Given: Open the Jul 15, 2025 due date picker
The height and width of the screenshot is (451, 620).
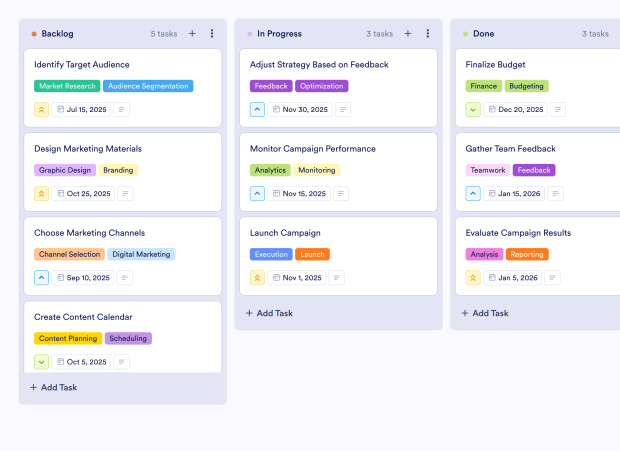Looking at the screenshot, I should (80, 110).
